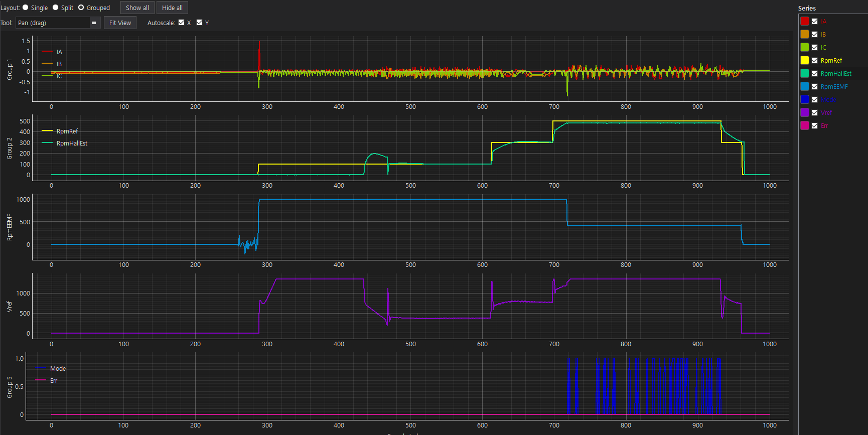This screenshot has height=435, width=868.
Task: Uncheck the RpmEEMF series checkbox
Action: tap(815, 86)
